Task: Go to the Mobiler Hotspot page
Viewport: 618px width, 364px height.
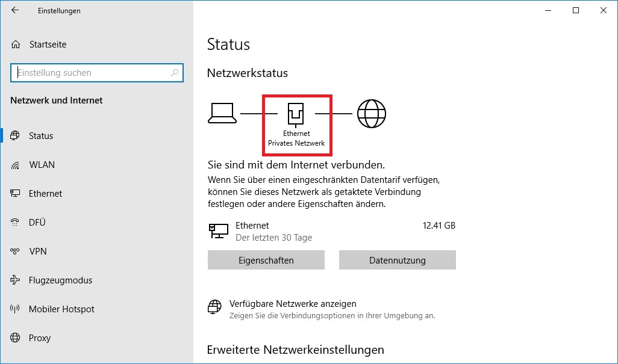Action: [61, 309]
